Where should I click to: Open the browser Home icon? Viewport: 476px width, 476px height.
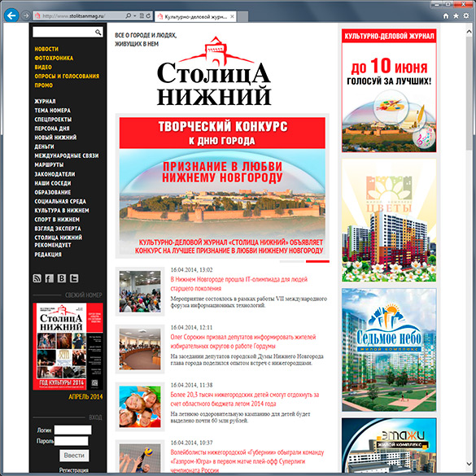point(446,15)
